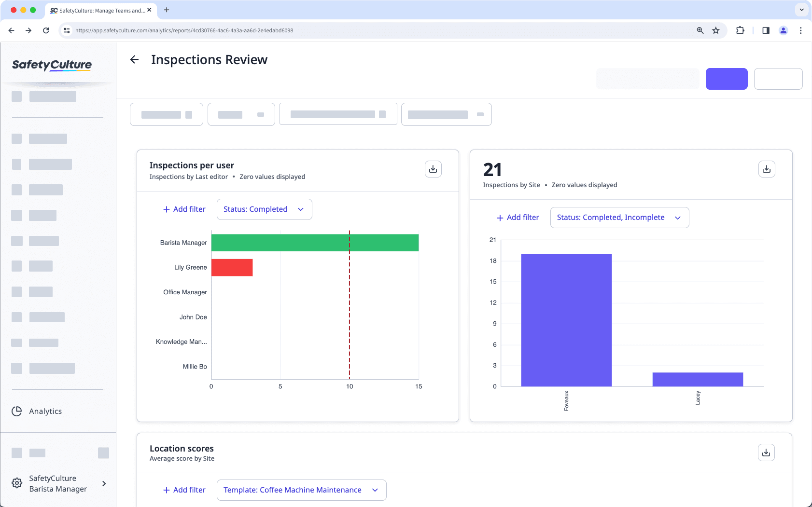This screenshot has height=507, width=812.
Task: Navigate back using the Inspections Review arrow
Action: point(135,59)
